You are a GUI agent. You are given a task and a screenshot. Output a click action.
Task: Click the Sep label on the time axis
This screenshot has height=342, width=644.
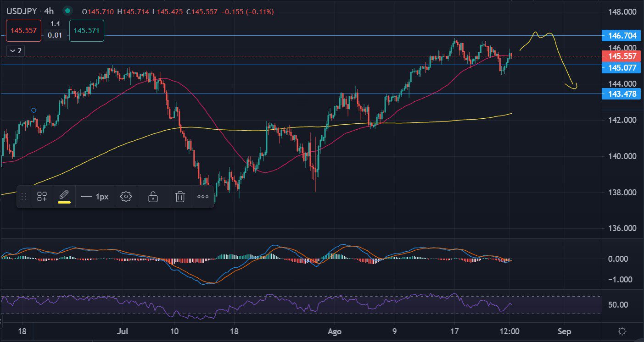[x=564, y=331]
